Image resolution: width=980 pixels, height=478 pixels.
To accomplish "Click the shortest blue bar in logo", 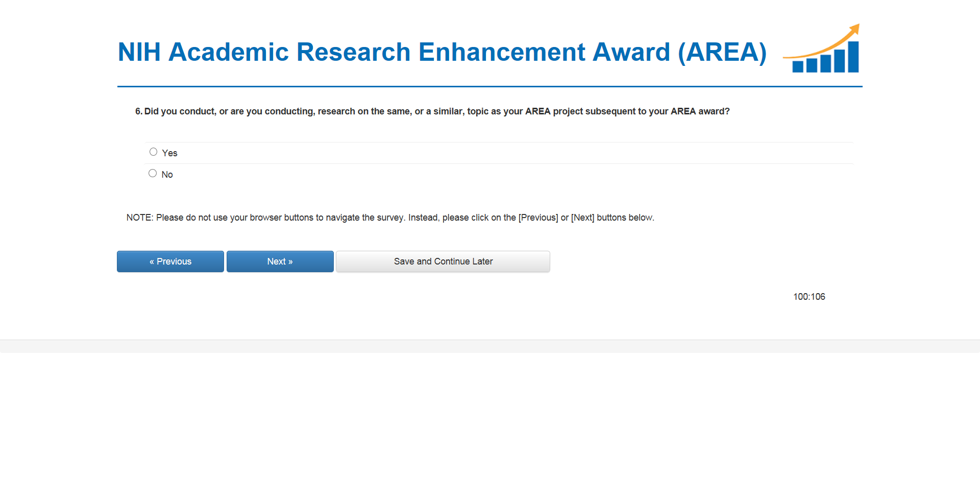I will tap(797, 67).
